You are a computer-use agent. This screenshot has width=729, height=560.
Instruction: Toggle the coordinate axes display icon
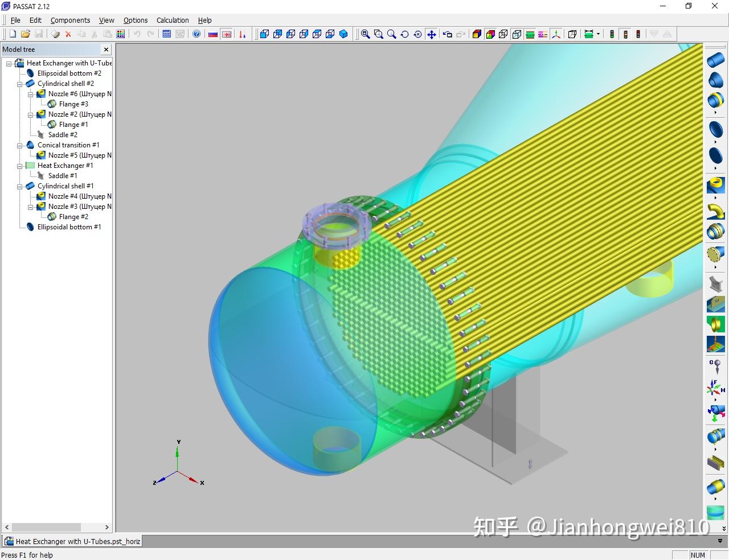[x=556, y=34]
